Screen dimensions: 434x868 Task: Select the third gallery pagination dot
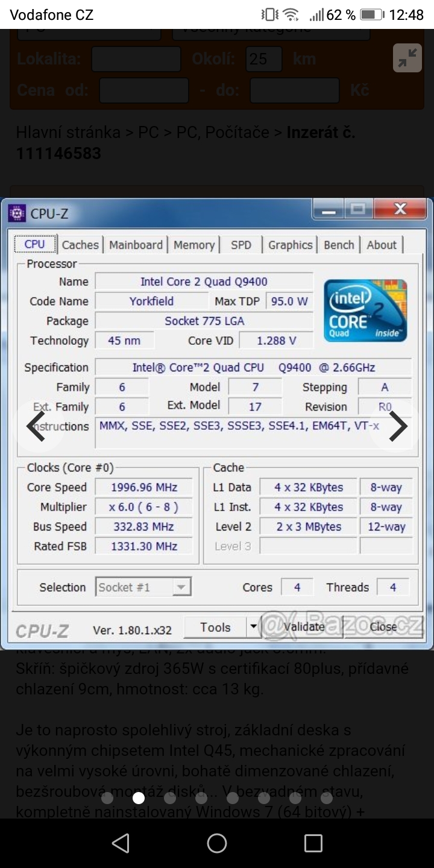coord(170,799)
